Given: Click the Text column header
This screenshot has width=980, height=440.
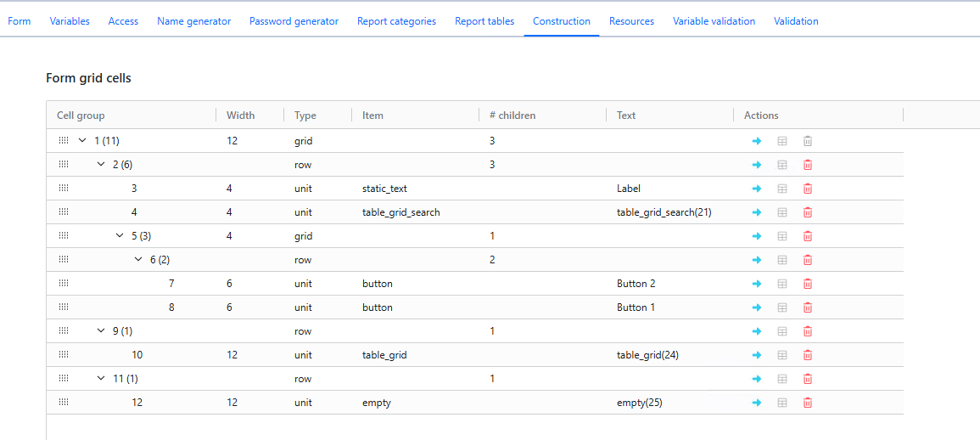Looking at the screenshot, I should (625, 116).
